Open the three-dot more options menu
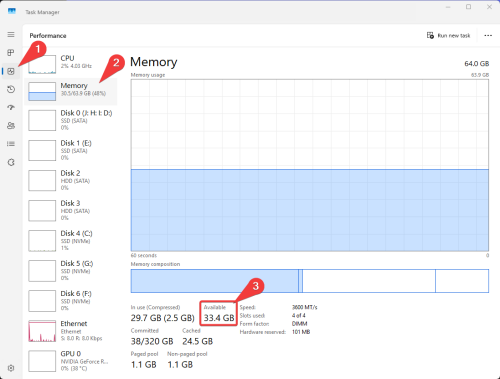The width and height of the screenshot is (500, 379). coord(488,35)
